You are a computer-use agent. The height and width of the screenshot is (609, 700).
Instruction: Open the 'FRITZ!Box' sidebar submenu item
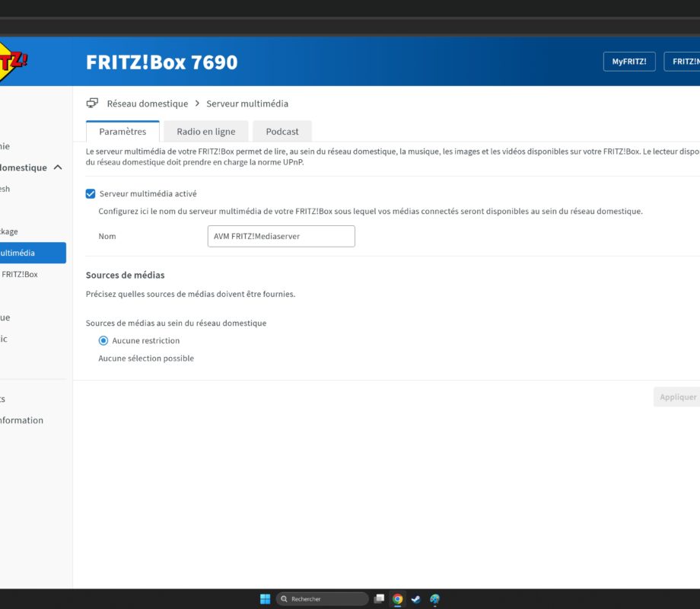[20, 274]
